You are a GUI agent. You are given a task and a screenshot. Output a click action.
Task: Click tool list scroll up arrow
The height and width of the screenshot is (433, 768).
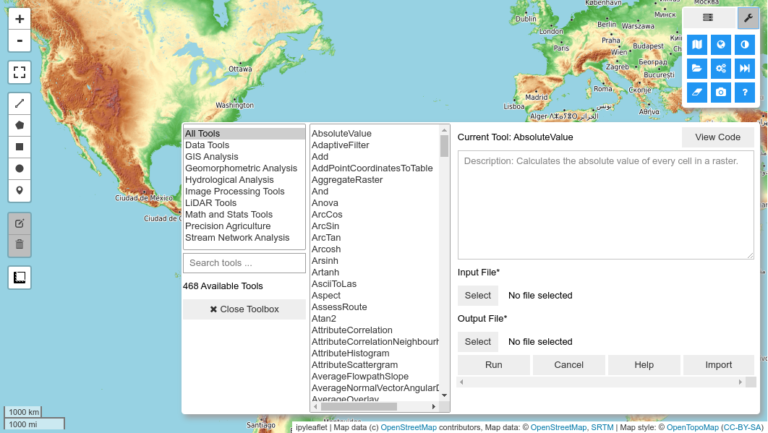tap(444, 130)
